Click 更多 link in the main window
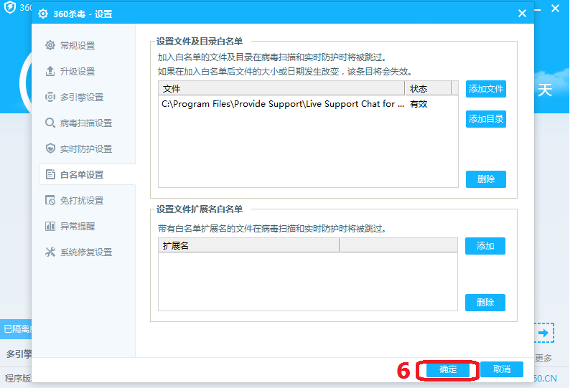 tap(543, 359)
